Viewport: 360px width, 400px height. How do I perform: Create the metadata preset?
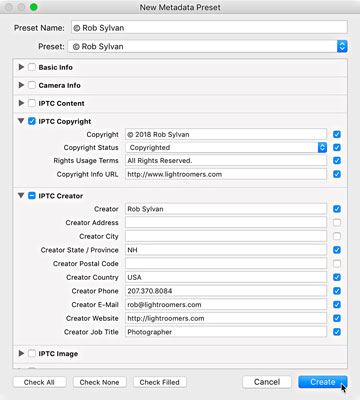point(323,382)
